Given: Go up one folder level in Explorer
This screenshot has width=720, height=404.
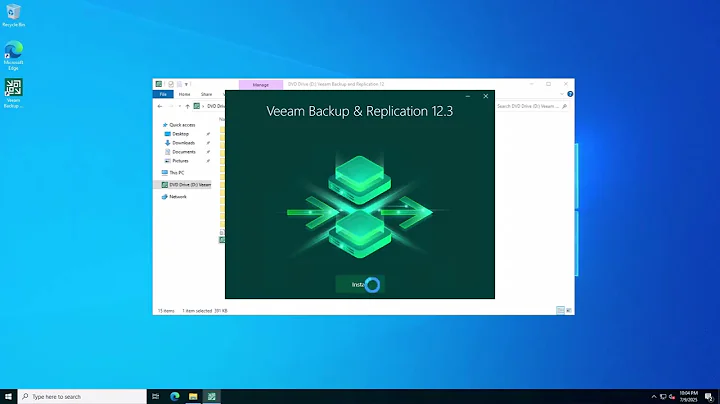Looking at the screenshot, I should coord(187,106).
